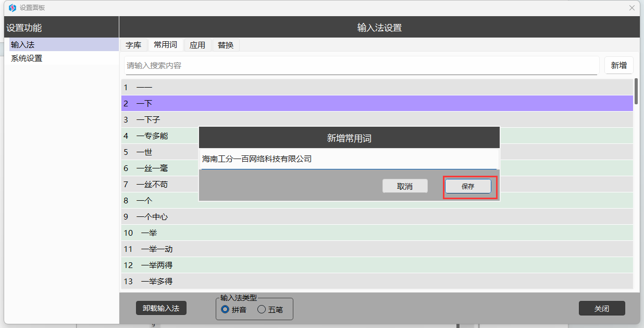Image resolution: width=644 pixels, height=328 pixels.
Task: Switch to the 字库 tab
Action: [133, 45]
